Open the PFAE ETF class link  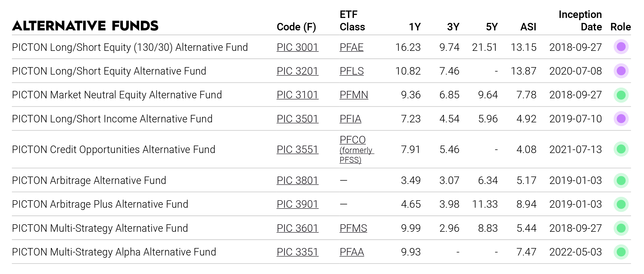coord(351,47)
